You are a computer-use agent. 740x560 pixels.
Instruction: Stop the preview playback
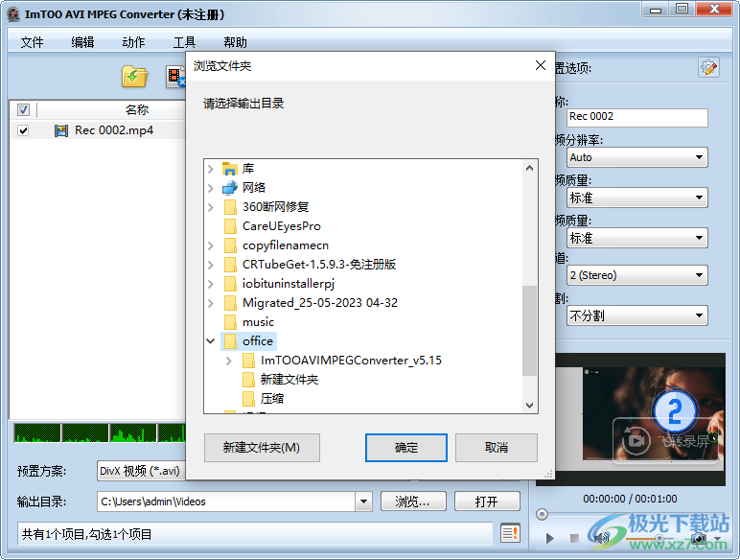coord(574,538)
